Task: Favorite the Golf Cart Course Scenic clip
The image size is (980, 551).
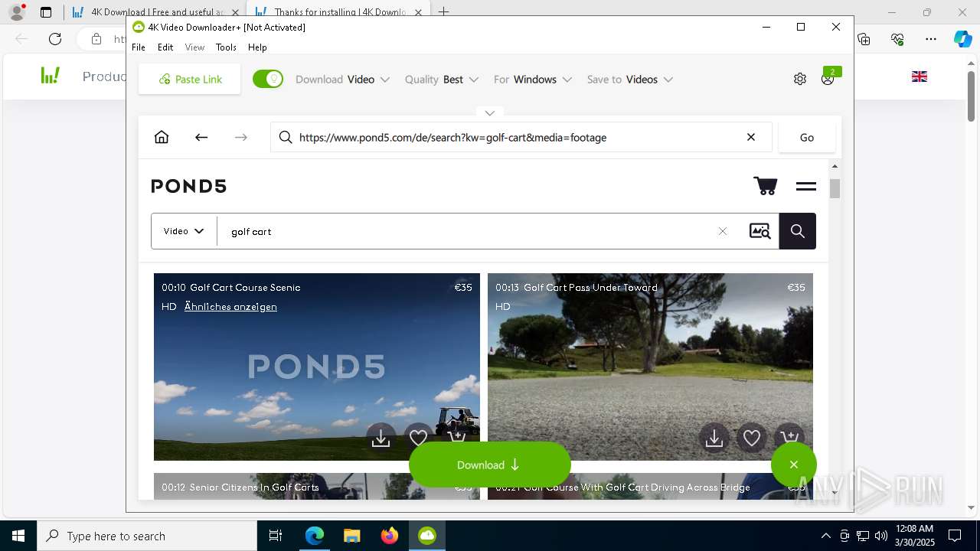Action: click(x=418, y=439)
